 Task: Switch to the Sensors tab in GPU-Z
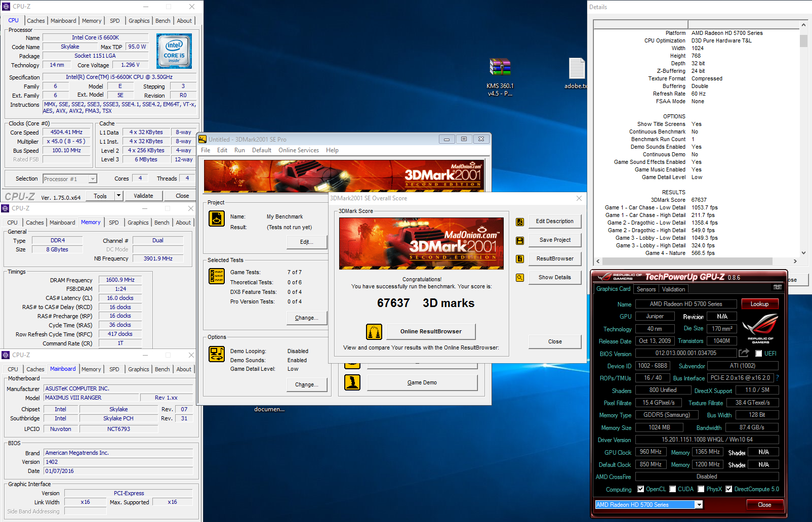(646, 289)
